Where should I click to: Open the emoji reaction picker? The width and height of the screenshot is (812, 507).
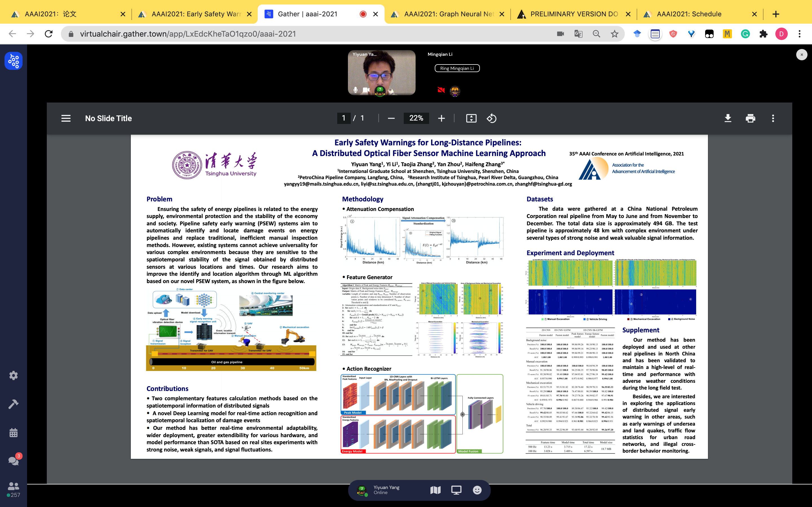[477, 490]
